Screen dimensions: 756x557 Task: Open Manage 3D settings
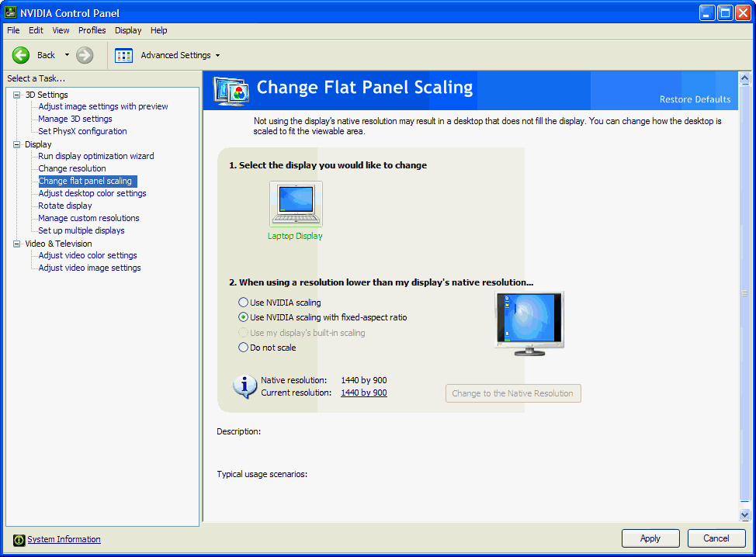click(x=75, y=119)
